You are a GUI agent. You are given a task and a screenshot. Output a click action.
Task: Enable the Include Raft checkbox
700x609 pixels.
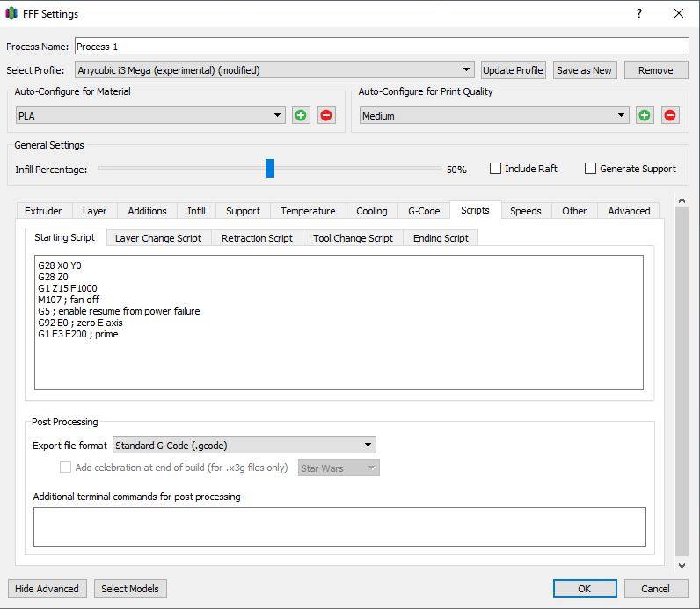[495, 169]
